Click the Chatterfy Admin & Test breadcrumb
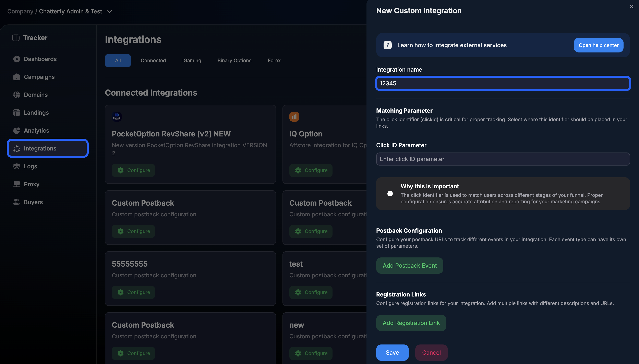This screenshot has width=639, height=364. click(x=71, y=12)
